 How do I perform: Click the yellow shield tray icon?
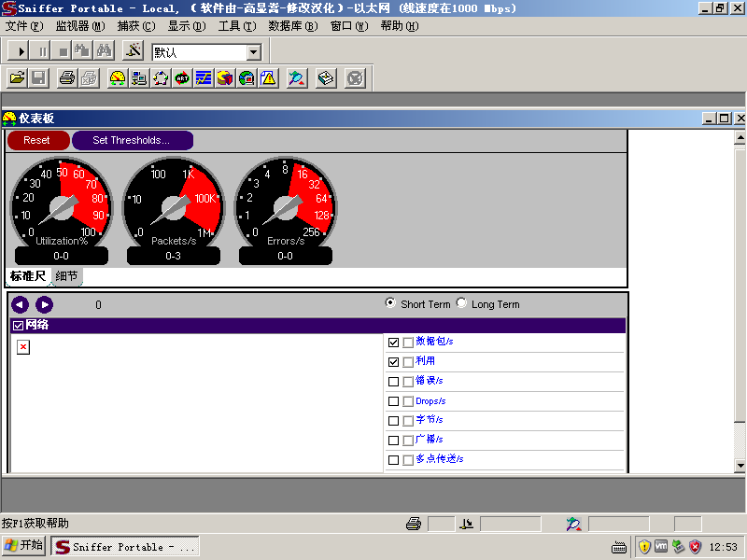point(644,546)
